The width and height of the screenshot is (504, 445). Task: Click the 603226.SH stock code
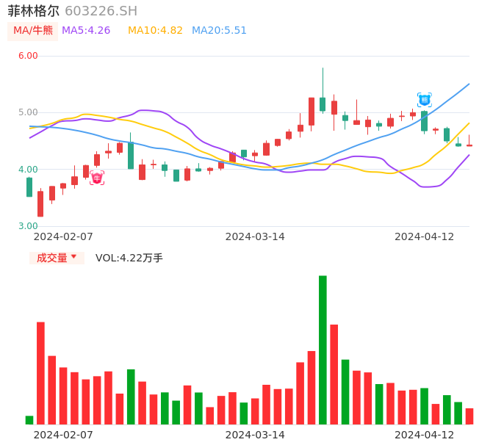coord(101,11)
